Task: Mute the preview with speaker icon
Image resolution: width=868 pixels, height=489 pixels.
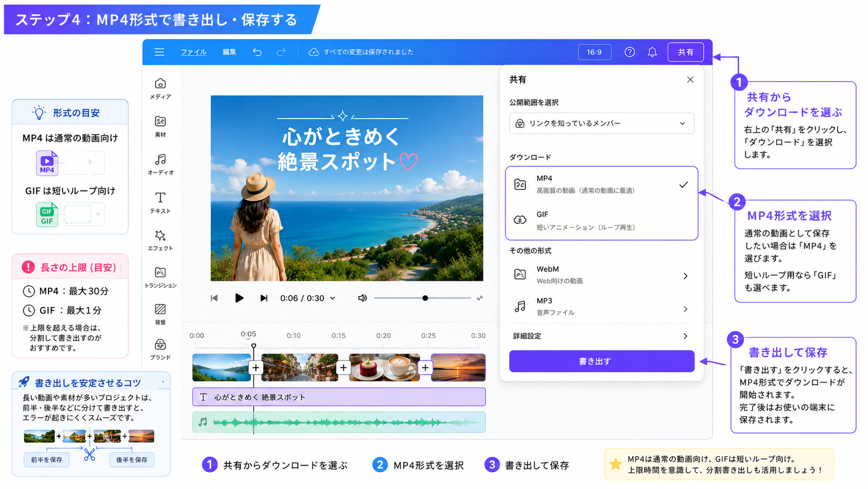Action: pyautogui.click(x=362, y=298)
